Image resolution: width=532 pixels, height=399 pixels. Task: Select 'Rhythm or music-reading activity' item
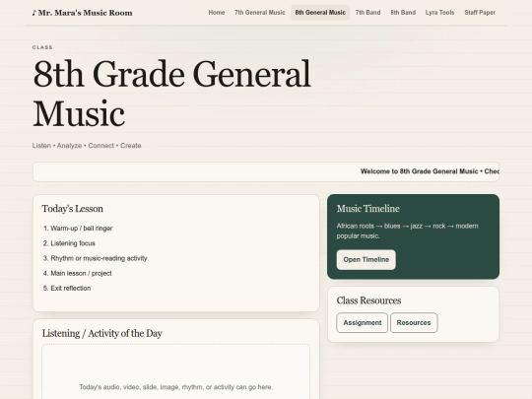point(99,258)
